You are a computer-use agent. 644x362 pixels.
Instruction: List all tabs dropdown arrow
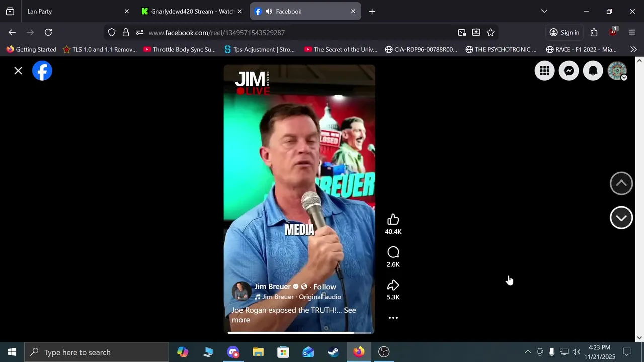point(544,11)
